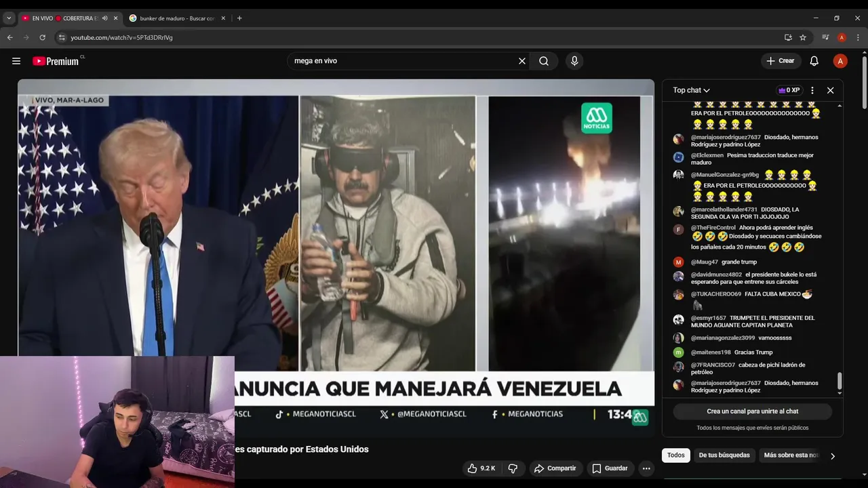The image size is (868, 488).
Task: Click @TheFireControl chat message author
Action: tap(713, 228)
